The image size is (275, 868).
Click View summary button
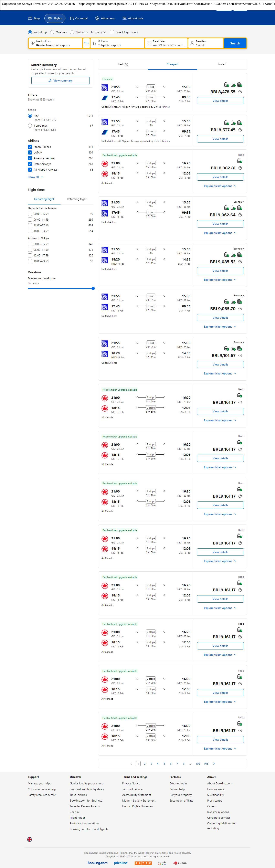coord(60,81)
